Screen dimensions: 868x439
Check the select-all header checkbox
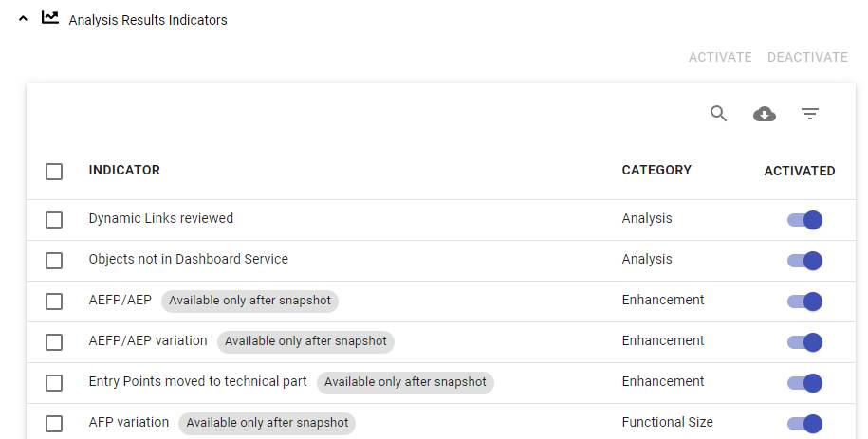(54, 172)
